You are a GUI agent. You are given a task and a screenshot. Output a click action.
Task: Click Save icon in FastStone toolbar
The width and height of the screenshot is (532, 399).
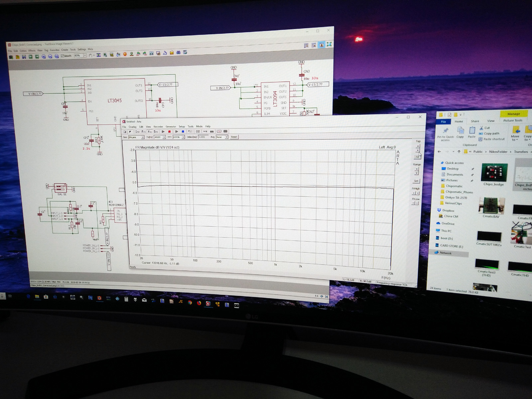pyautogui.click(x=24, y=57)
